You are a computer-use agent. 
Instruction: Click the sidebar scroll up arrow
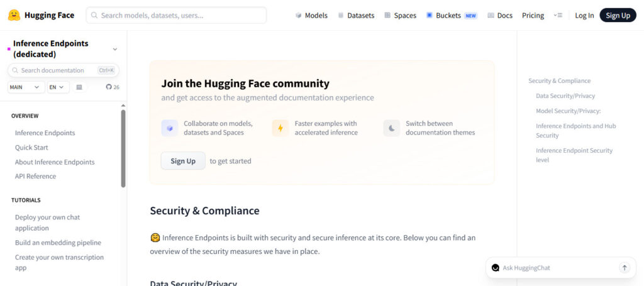click(123, 106)
